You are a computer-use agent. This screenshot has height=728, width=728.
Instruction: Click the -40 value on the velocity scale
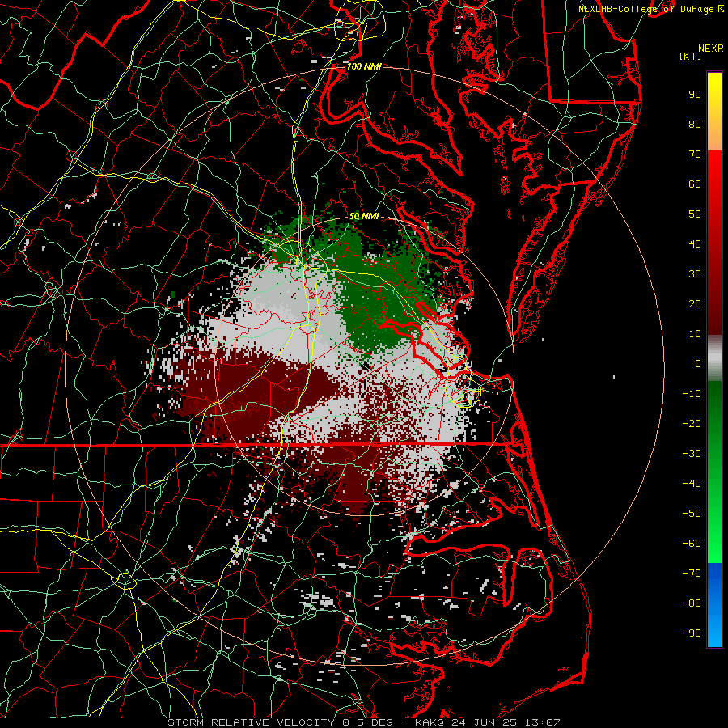pyautogui.click(x=692, y=484)
